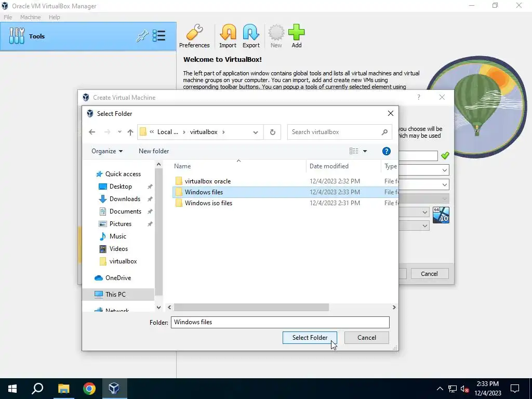
Task: Click help question mark in Create Virtual Machine
Action: [418, 97]
